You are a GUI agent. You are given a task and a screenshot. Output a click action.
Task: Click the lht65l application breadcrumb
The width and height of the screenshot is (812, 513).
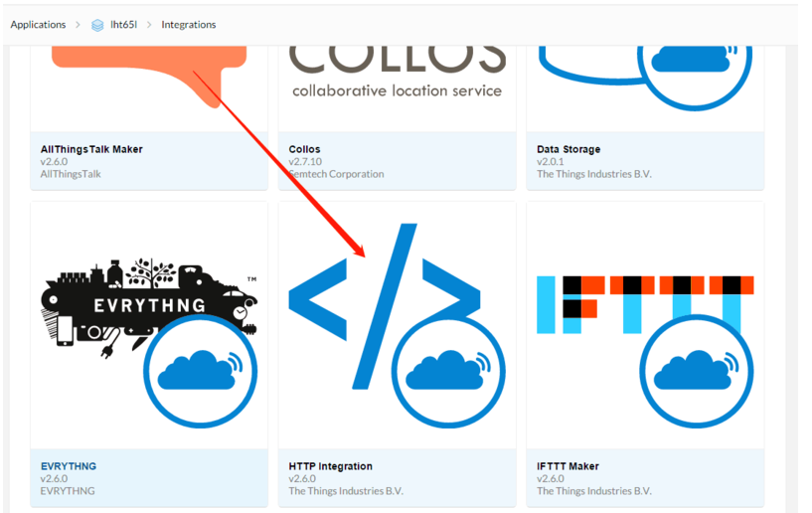(x=123, y=24)
